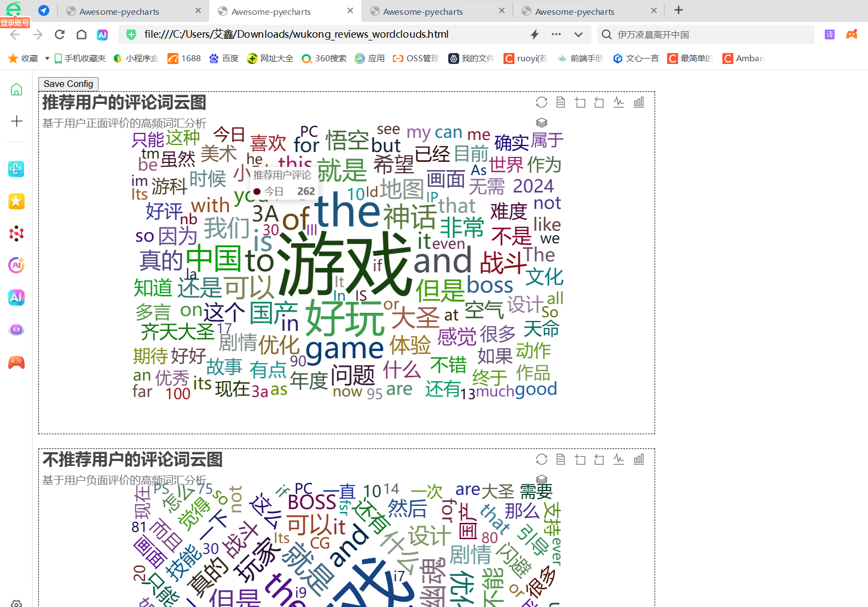Open data view of second chart
The image size is (868, 607).
(x=560, y=459)
